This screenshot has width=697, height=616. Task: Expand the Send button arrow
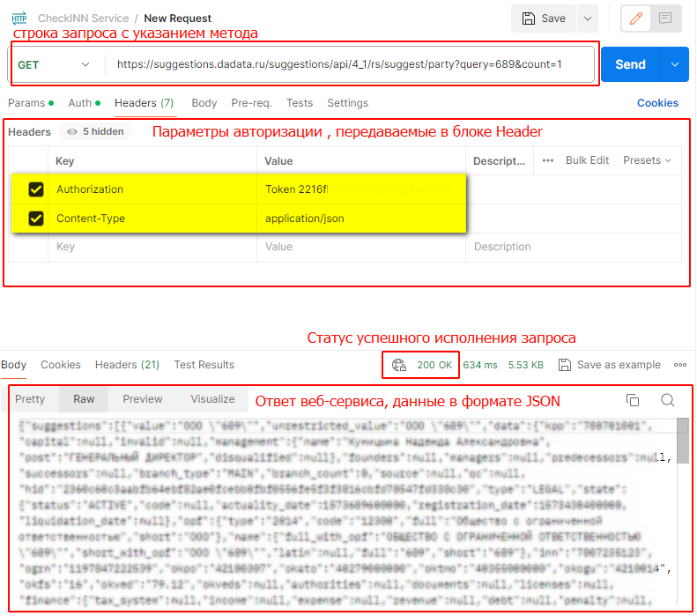click(x=674, y=64)
